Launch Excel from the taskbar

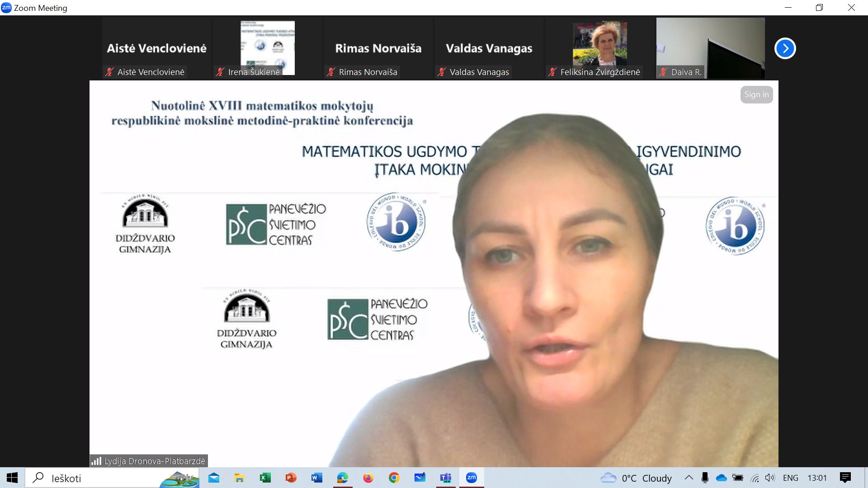(265, 478)
